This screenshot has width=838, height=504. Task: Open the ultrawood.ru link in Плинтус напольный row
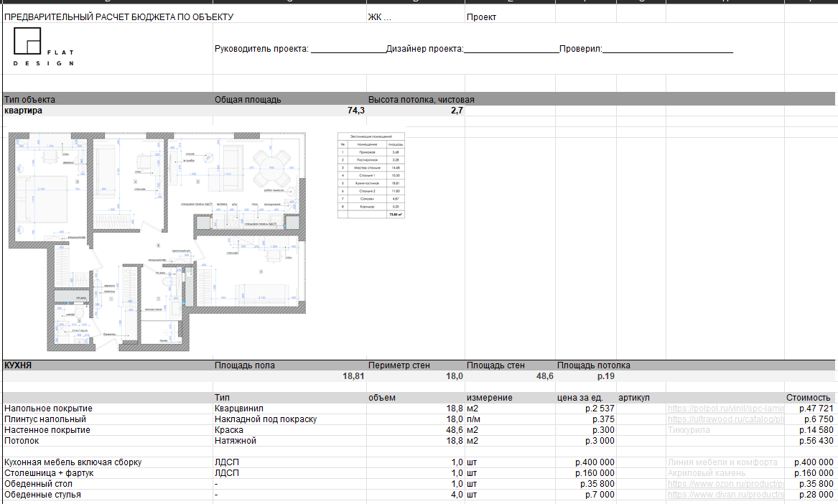[x=725, y=419]
